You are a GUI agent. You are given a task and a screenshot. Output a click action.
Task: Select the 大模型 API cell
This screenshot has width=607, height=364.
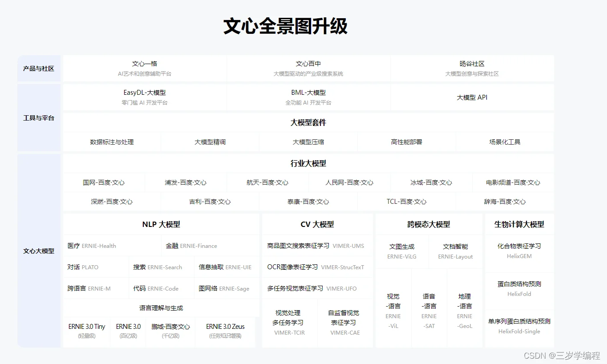point(472,97)
